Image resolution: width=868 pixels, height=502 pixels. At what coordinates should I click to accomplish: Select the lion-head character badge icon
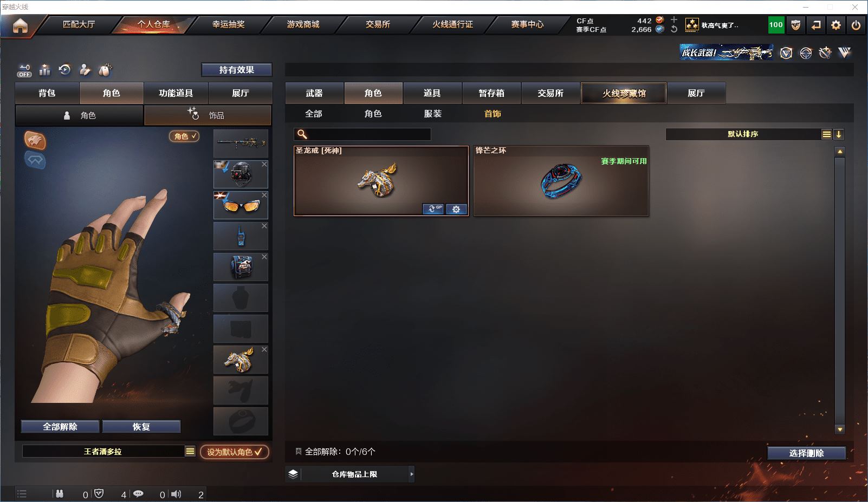(x=35, y=140)
